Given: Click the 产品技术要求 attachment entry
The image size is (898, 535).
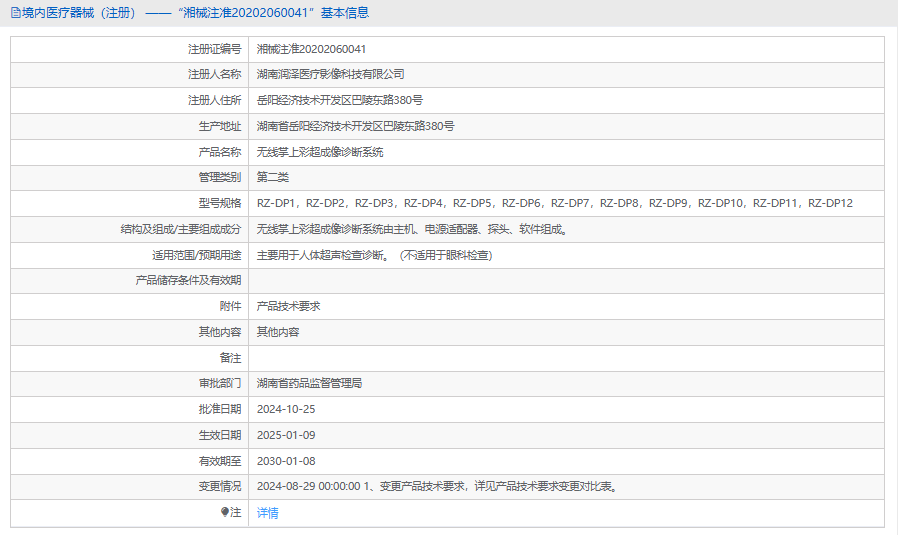Looking at the screenshot, I should (288, 306).
